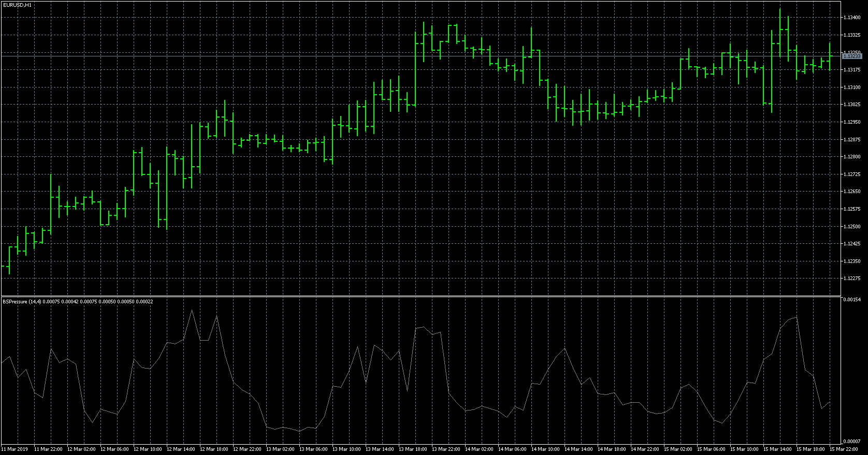Image resolution: width=868 pixels, height=455 pixels.
Task: Click the 1.13175 price scale label
Action: tap(852, 70)
